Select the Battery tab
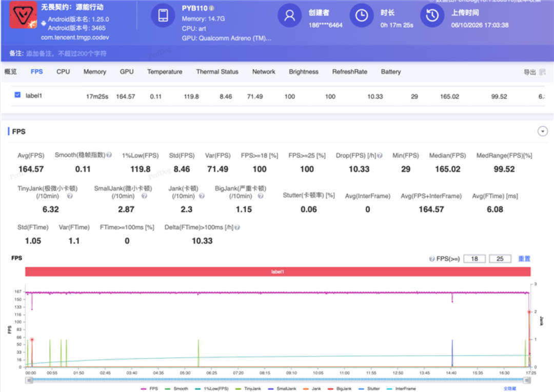This screenshot has width=554, height=392. coord(391,72)
